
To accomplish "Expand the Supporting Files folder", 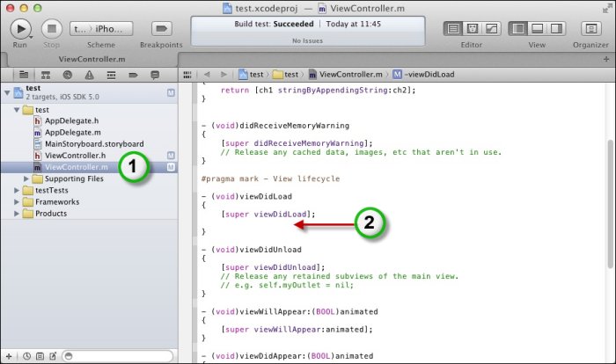I will 26,178.
